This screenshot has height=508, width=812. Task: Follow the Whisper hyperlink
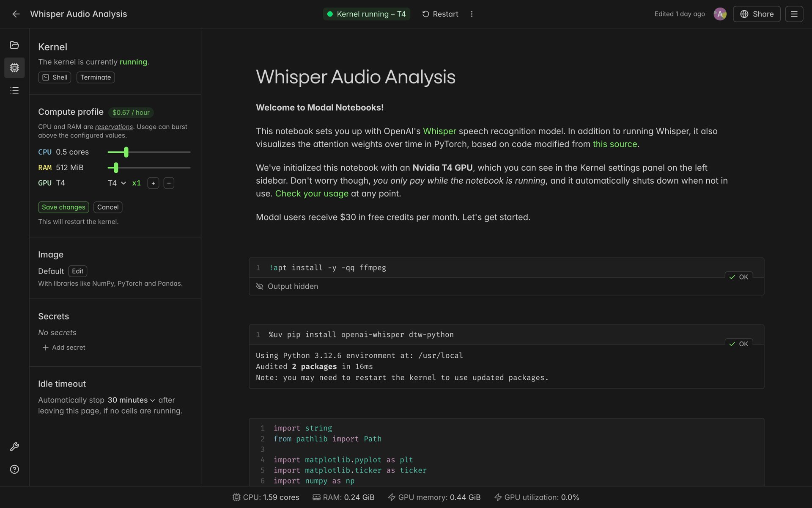(x=439, y=131)
